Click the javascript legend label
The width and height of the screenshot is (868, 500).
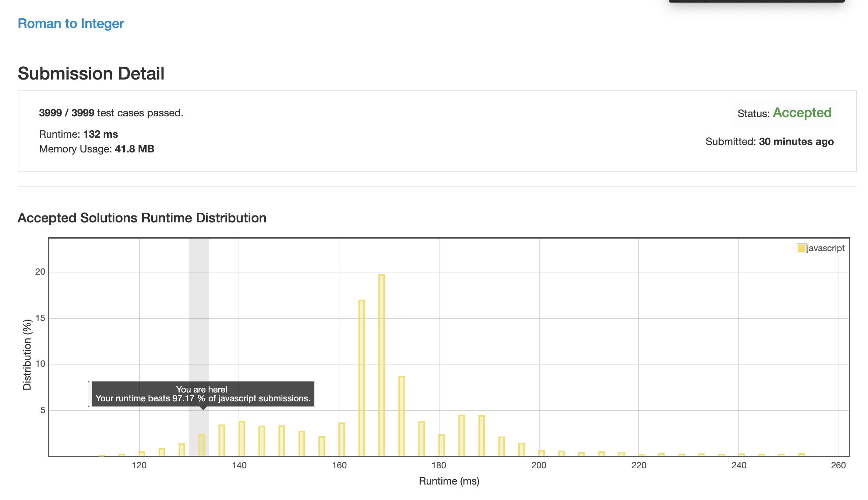pyautogui.click(x=826, y=248)
